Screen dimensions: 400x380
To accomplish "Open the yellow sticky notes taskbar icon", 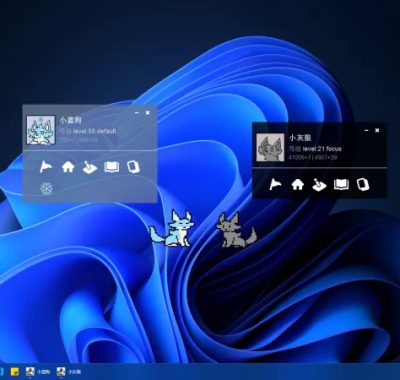I will 14,372.
